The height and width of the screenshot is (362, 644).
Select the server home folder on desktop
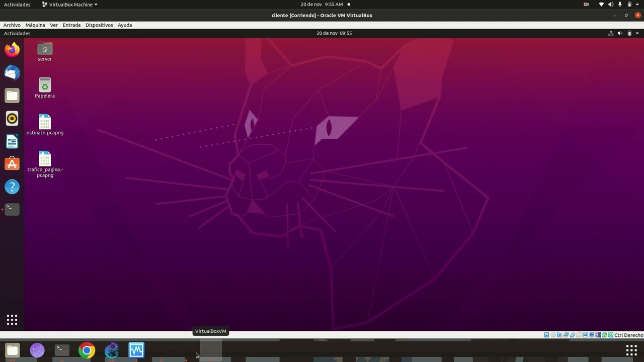[45, 52]
